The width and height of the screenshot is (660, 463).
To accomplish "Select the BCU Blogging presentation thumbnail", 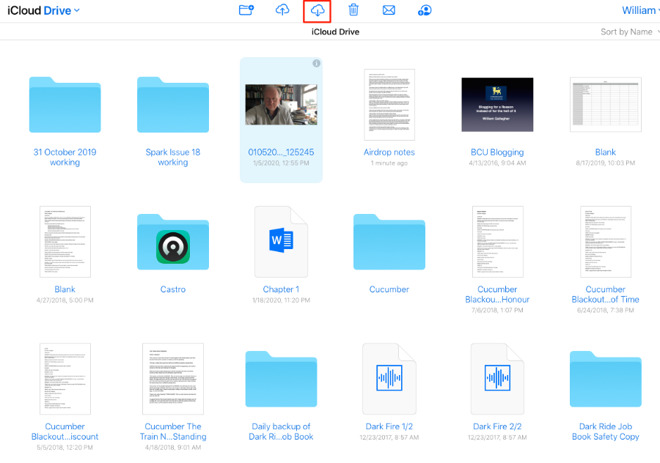I will point(498,104).
